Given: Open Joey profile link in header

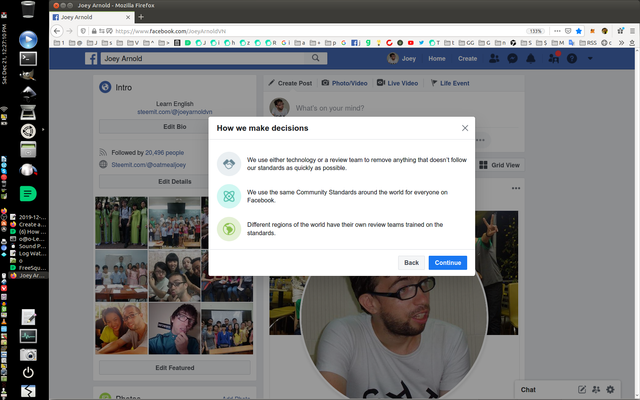Looking at the screenshot, I should (402, 58).
